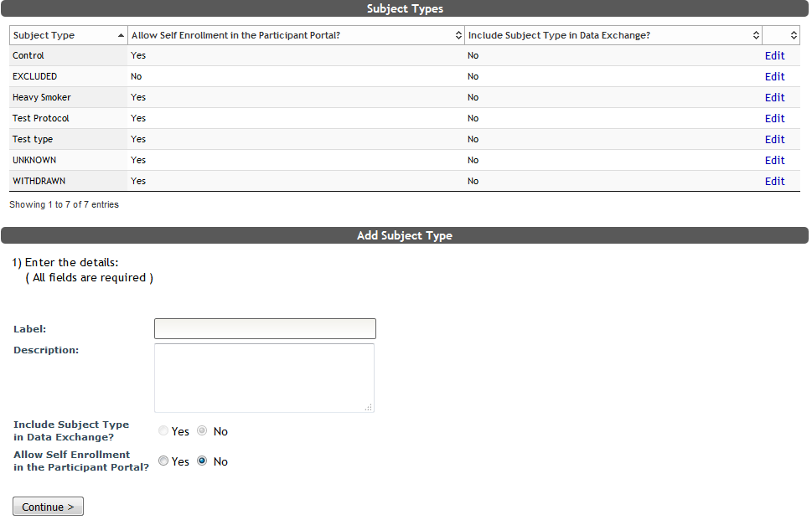Click the Continue button
This screenshot has height=520, width=812.
pyautogui.click(x=47, y=506)
